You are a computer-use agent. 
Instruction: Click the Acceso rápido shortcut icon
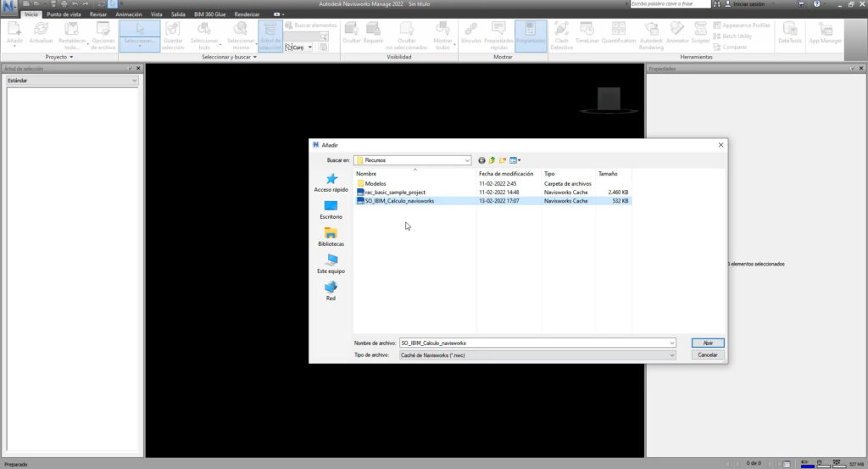click(331, 179)
